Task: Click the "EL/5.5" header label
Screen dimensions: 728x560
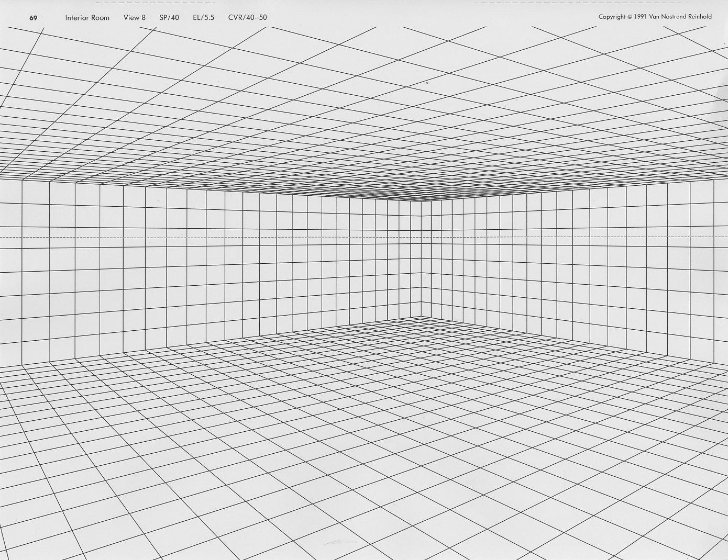Action: click(203, 18)
